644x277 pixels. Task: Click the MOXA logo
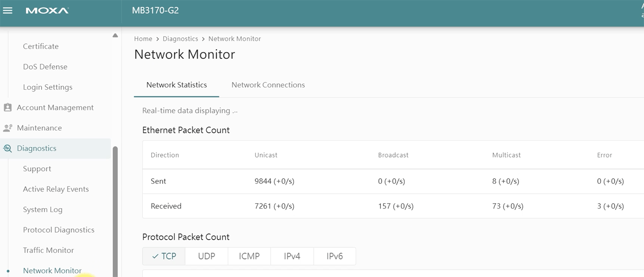[x=47, y=10]
